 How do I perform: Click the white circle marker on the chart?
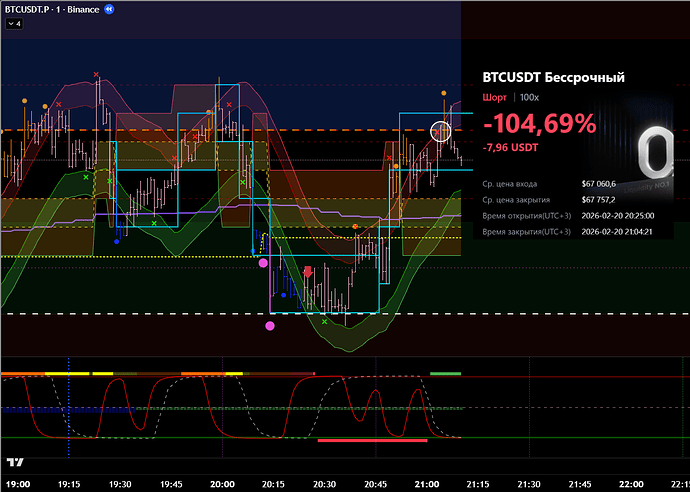[x=441, y=131]
